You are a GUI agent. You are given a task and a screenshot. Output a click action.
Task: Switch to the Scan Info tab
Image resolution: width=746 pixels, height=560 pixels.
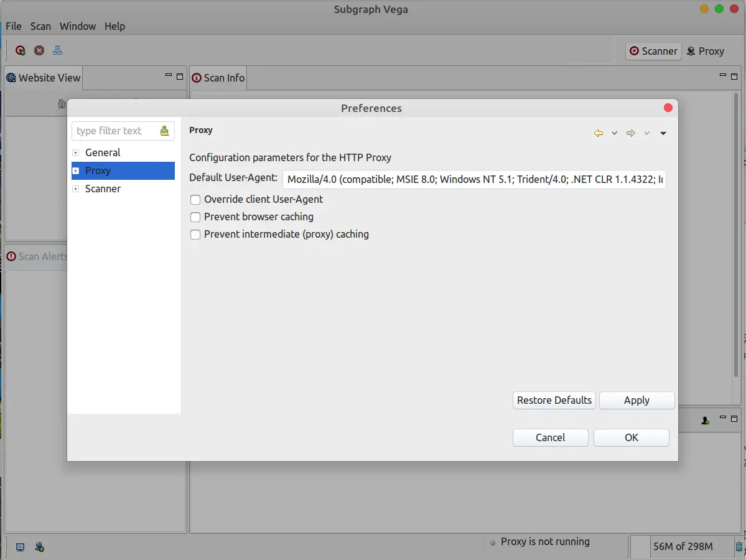[x=218, y=78]
